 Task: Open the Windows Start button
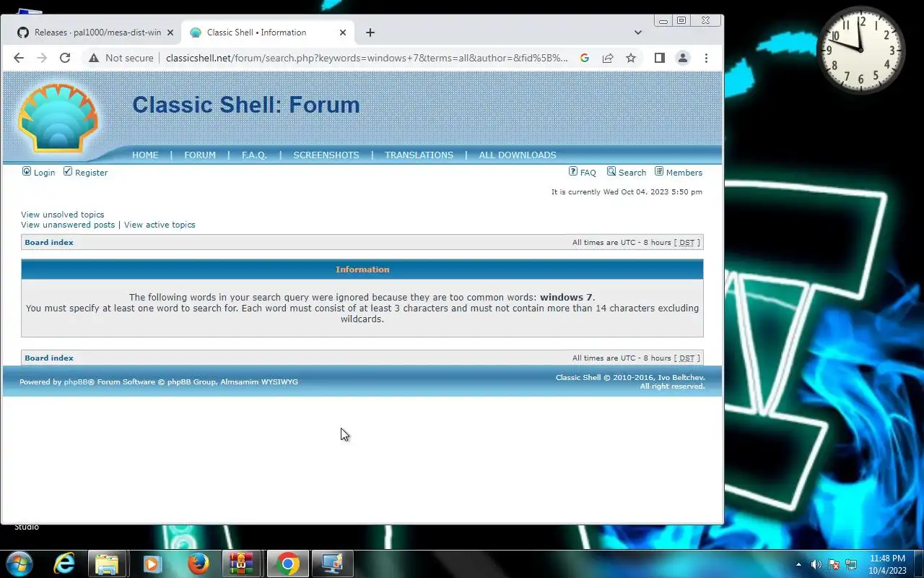(x=18, y=564)
